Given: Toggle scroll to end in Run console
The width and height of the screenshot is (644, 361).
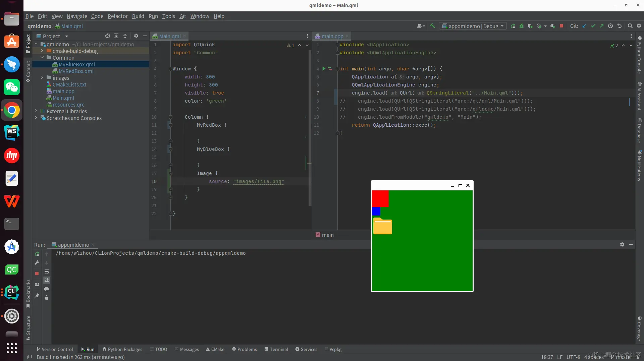Looking at the screenshot, I should click(47, 280).
